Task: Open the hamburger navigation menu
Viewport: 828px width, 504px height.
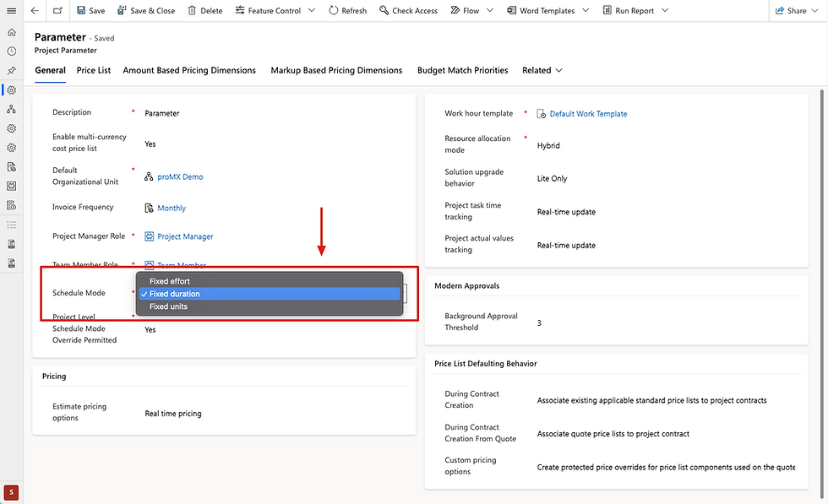Action: pyautogui.click(x=11, y=10)
